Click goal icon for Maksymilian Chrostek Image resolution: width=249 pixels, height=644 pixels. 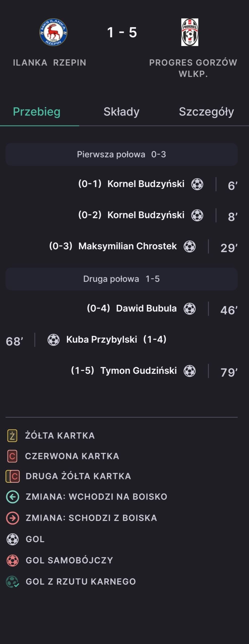click(190, 246)
